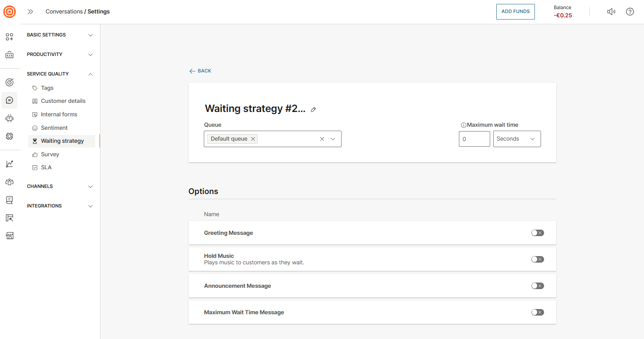Click the info icon next to Maximum wait time
This screenshot has height=339, width=644.
463,125
